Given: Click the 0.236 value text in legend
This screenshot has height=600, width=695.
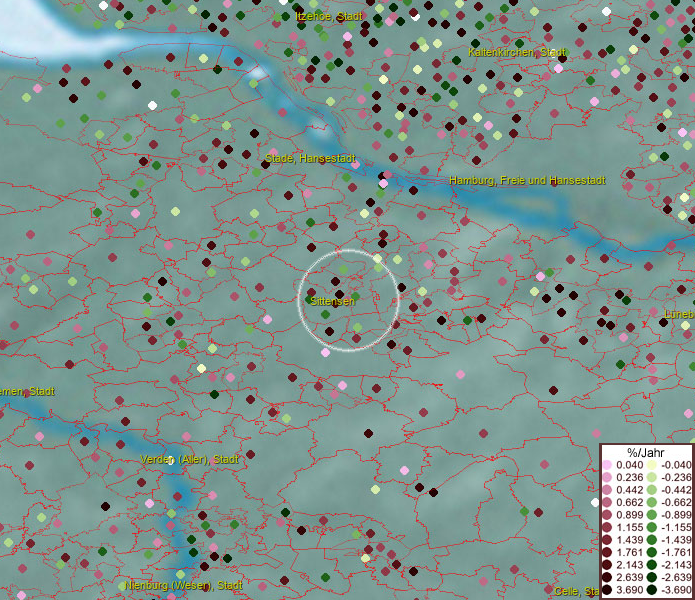Looking at the screenshot, I should click(x=629, y=477).
